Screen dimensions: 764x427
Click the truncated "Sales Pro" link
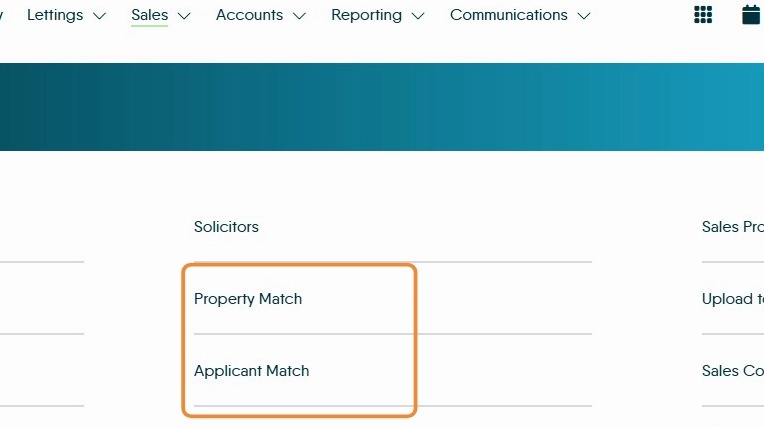[733, 227]
